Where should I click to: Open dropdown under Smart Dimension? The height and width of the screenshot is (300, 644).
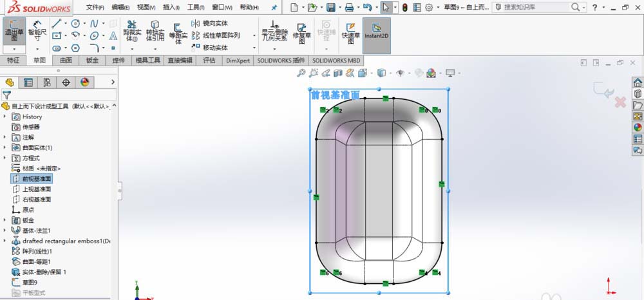coord(37,49)
